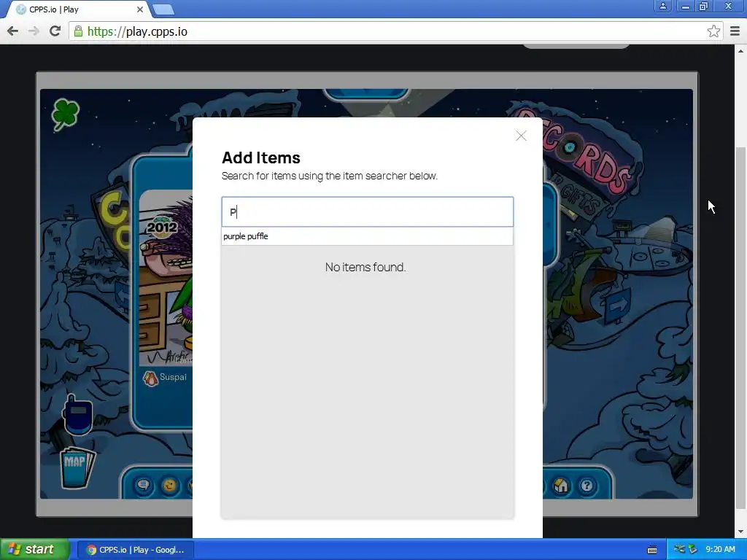The height and width of the screenshot is (560, 747).
Task: Open the blue spy phone icon
Action: tap(77, 415)
